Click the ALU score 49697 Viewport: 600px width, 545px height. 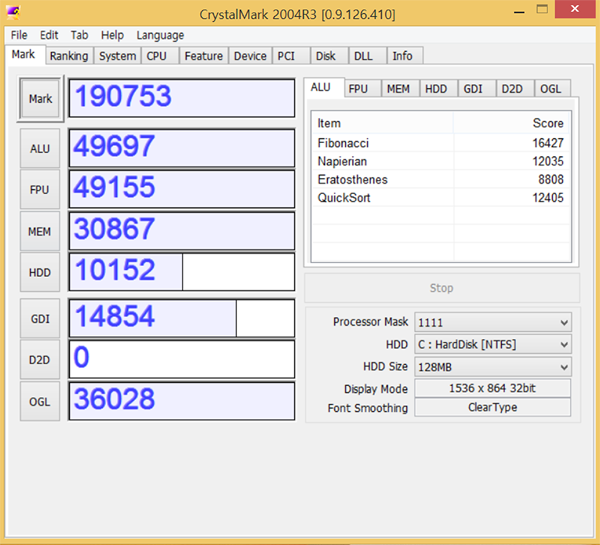click(x=182, y=148)
